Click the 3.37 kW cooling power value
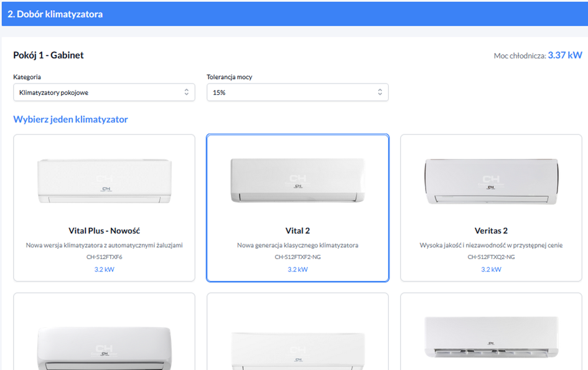The image size is (588, 370). coord(564,55)
